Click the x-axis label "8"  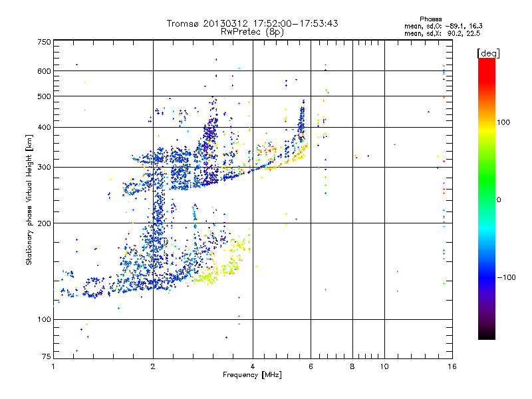[x=352, y=366]
